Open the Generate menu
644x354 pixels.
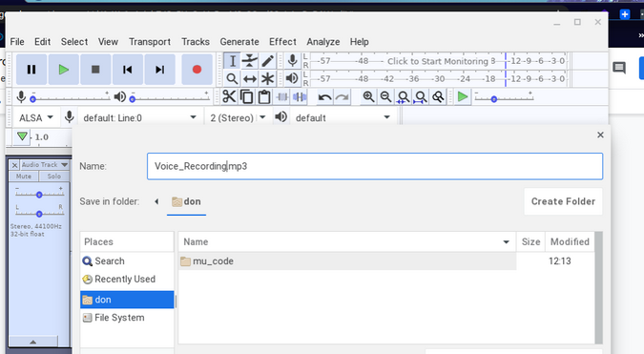(239, 42)
